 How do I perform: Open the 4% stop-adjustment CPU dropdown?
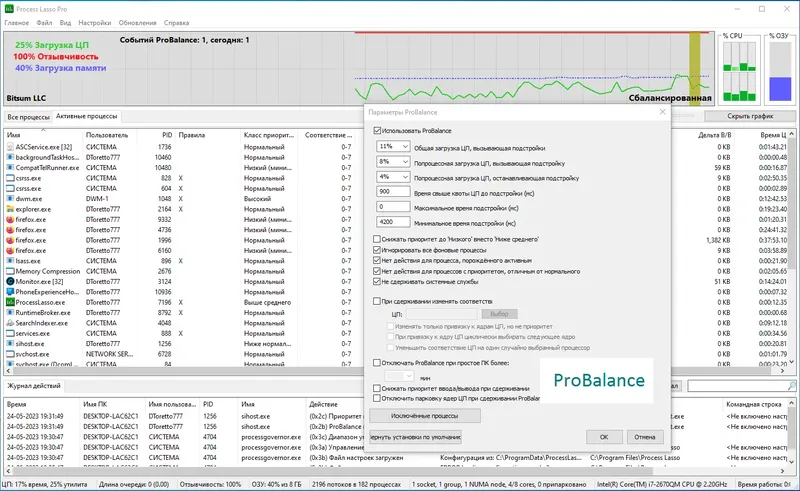point(393,177)
